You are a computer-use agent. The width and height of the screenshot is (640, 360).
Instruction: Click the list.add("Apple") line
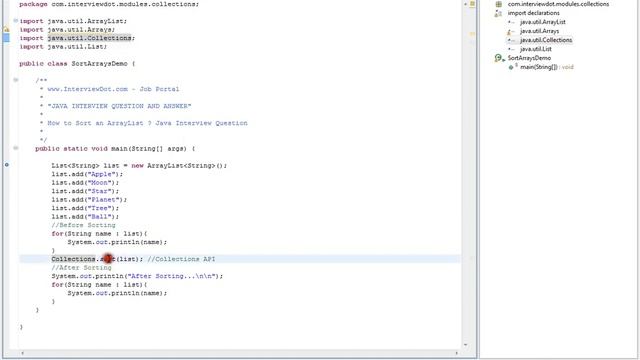tap(87, 174)
